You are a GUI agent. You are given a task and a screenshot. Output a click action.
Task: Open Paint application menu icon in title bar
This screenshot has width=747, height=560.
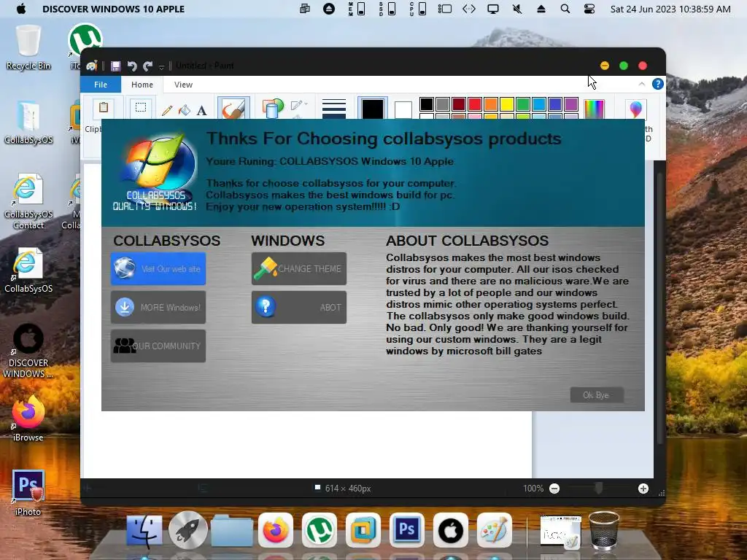coord(91,66)
